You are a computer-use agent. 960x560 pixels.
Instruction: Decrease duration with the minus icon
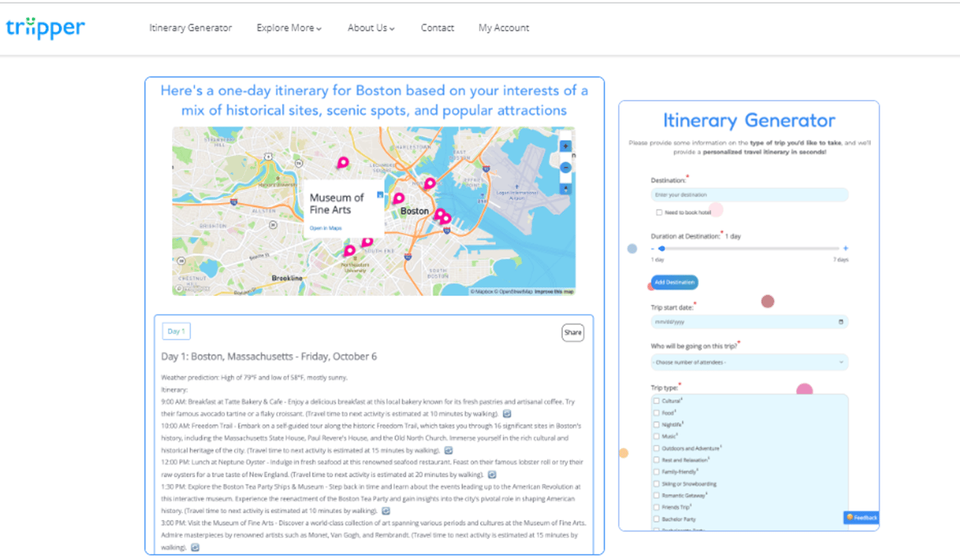point(652,249)
